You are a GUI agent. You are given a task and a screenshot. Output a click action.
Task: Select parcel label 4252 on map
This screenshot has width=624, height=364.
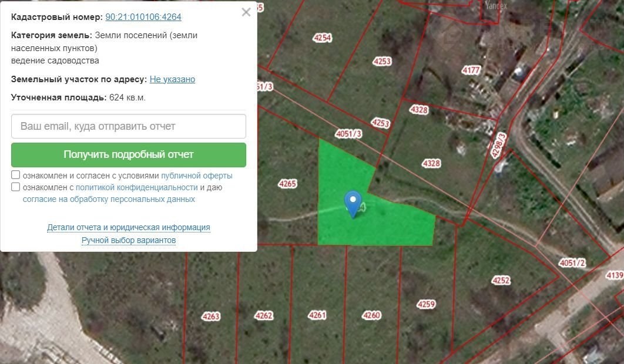coord(501,281)
